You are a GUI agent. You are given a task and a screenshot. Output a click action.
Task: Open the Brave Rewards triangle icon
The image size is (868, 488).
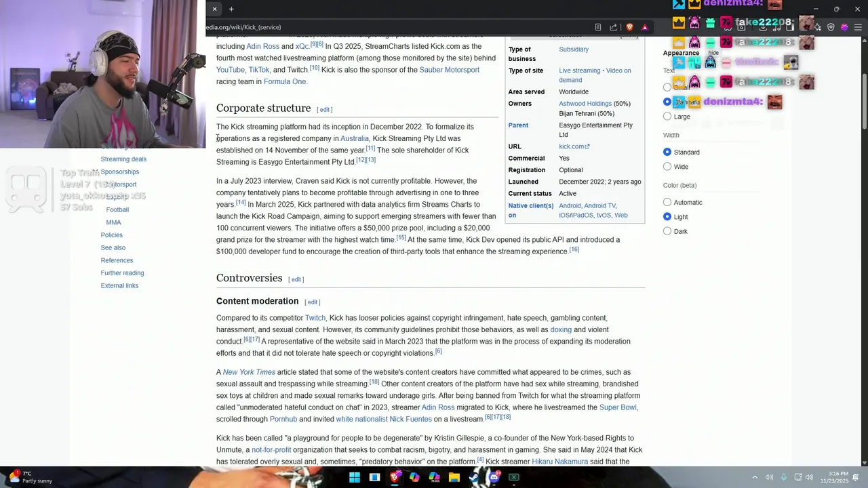coord(645,27)
